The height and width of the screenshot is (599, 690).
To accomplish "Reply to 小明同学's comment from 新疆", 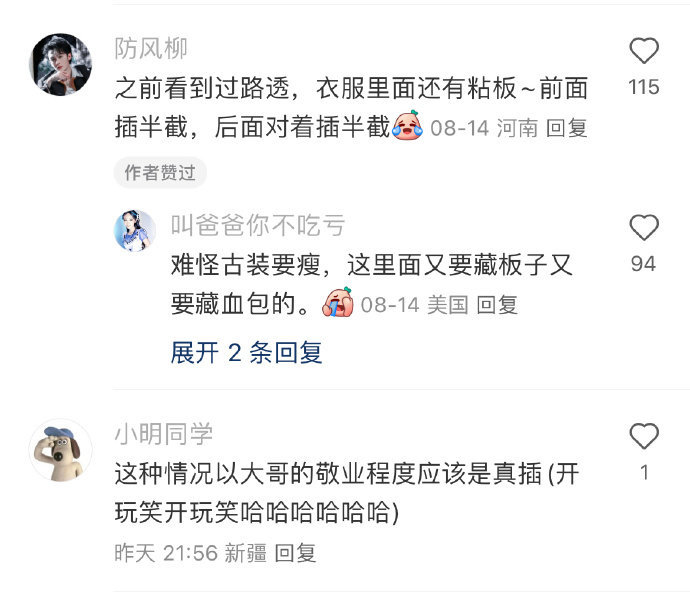I will tap(295, 553).
